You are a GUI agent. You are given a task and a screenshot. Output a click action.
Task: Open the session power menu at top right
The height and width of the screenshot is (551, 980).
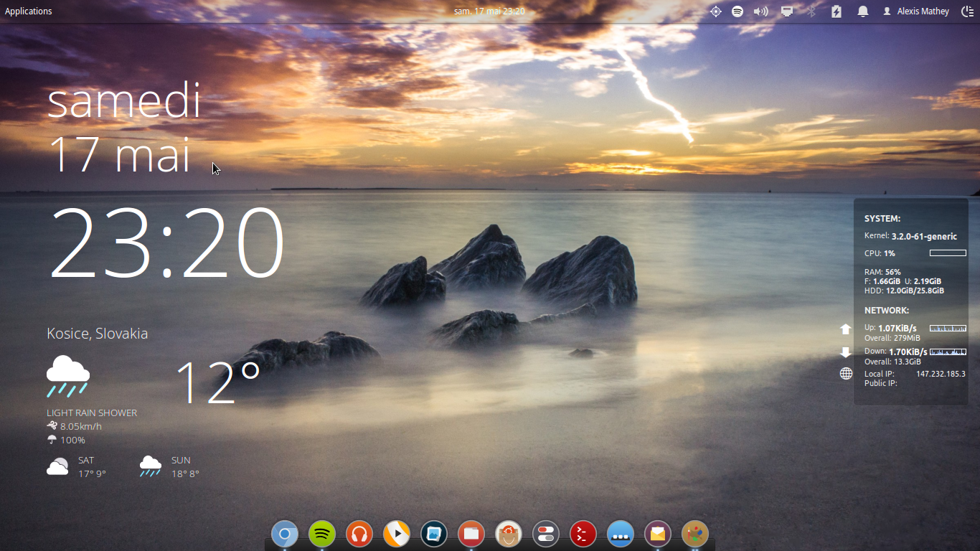[966, 11]
